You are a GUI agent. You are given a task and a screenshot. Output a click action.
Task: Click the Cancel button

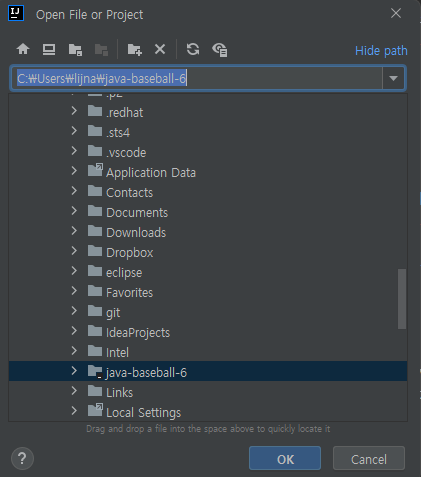[369, 459]
